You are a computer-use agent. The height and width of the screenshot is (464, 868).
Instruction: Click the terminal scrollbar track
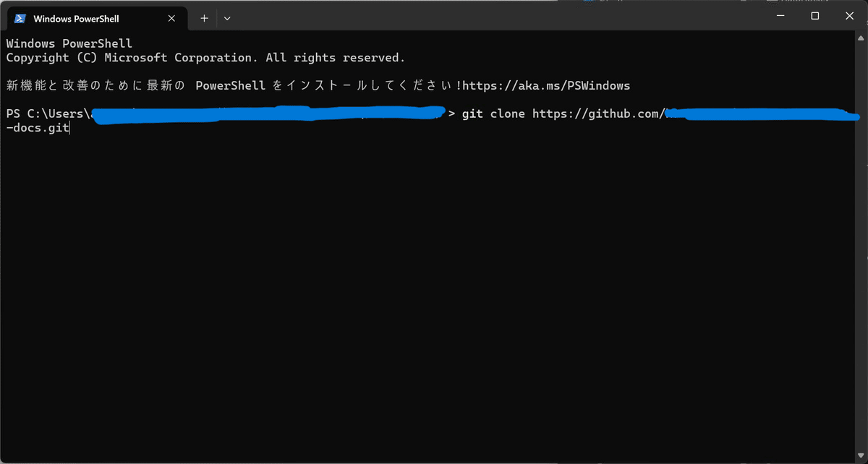[861, 253]
